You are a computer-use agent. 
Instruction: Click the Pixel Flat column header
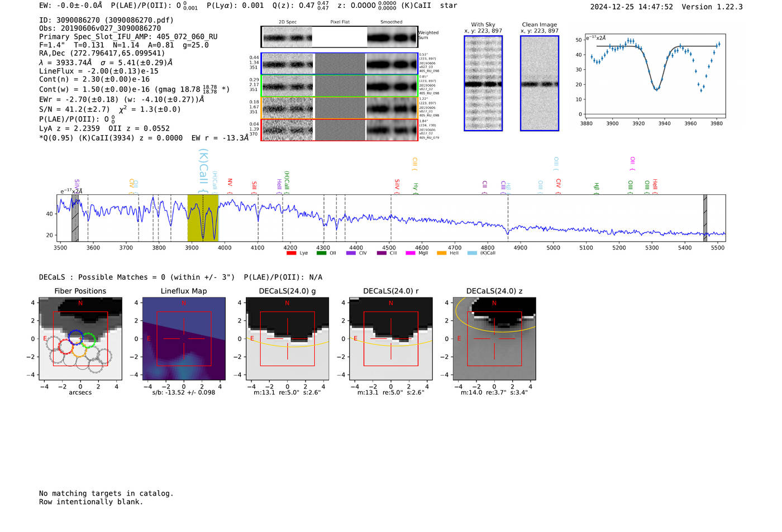click(x=340, y=22)
